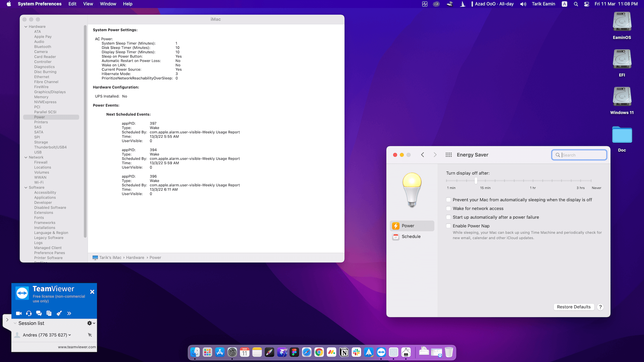Collapse Software section in System Information
This screenshot has height=362, width=644.
(26, 187)
